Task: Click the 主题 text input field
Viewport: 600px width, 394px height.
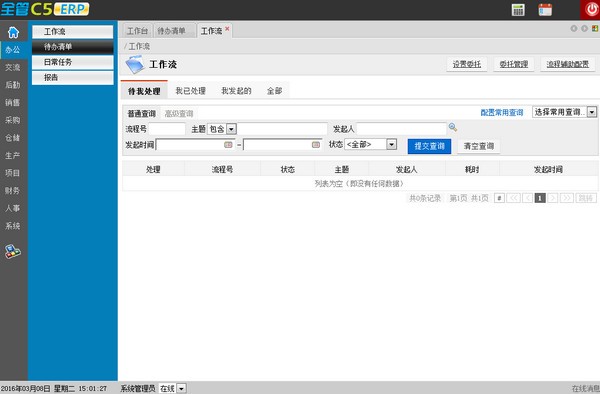Action: click(x=282, y=129)
